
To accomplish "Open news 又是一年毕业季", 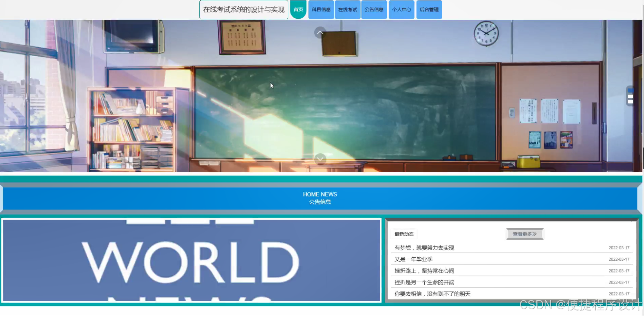I will click(414, 259).
